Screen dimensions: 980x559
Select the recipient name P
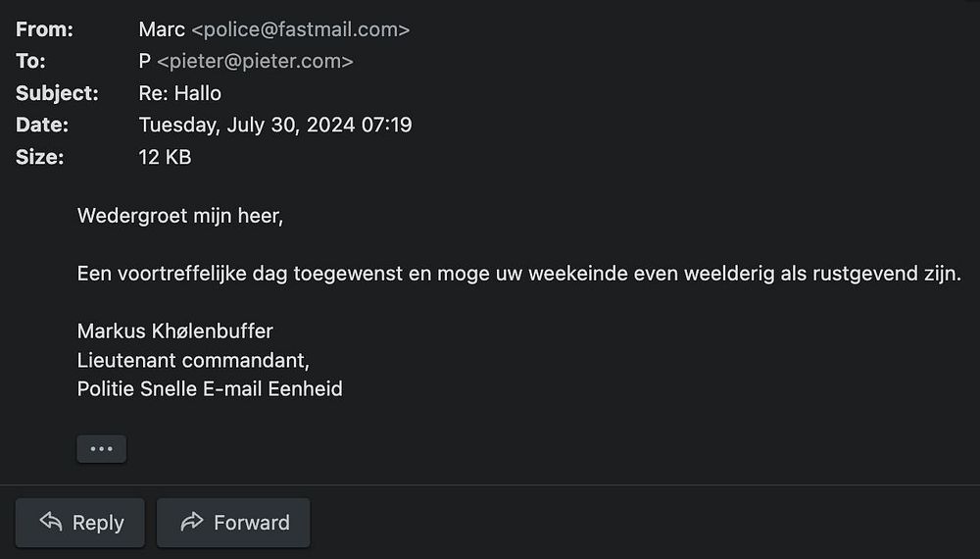pyautogui.click(x=145, y=61)
